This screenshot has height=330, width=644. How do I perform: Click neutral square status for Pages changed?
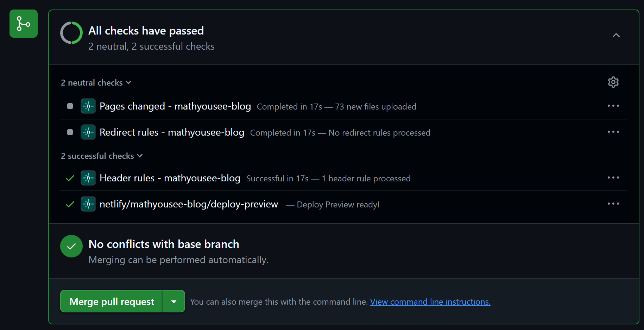[70, 106]
